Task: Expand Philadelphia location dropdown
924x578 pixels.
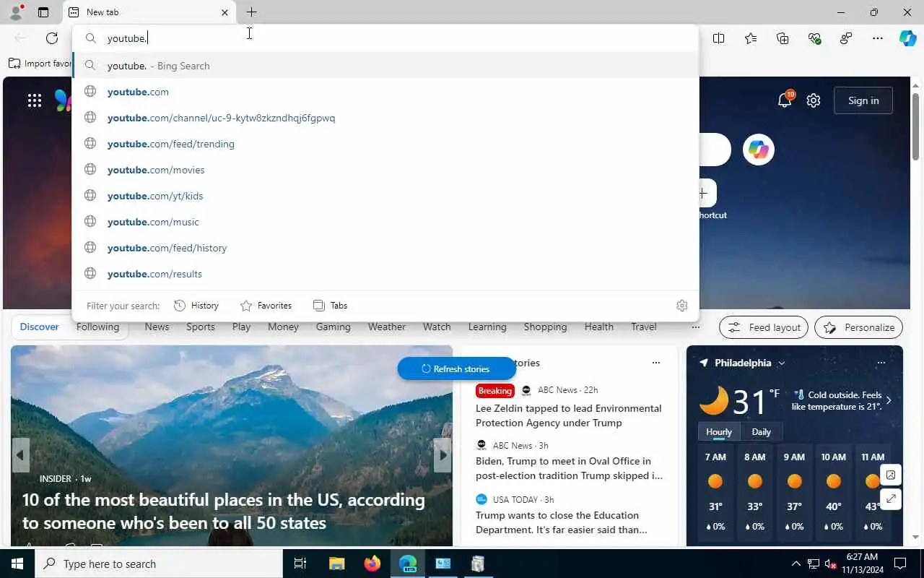Action: 782,363
